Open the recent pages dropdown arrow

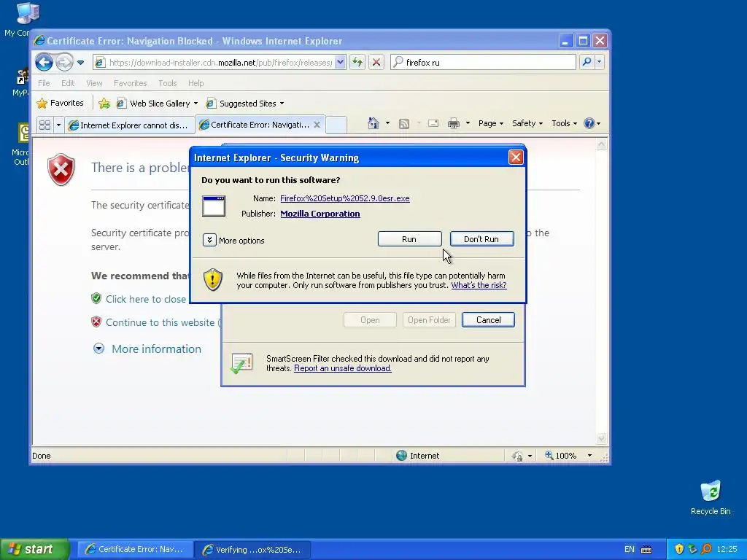point(80,63)
